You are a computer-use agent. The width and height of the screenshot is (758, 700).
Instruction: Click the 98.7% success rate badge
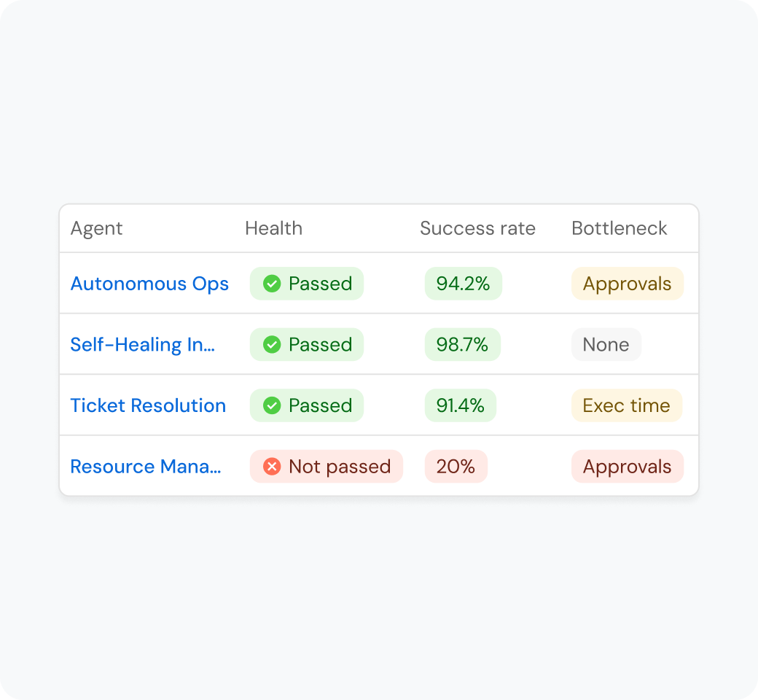pyautogui.click(x=463, y=344)
